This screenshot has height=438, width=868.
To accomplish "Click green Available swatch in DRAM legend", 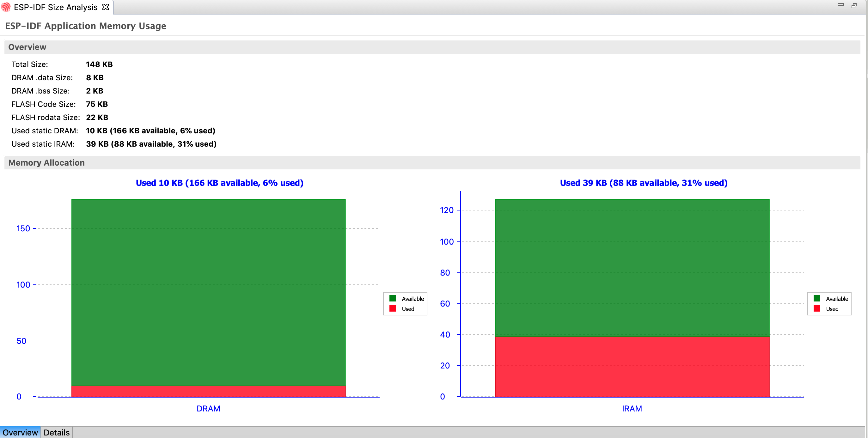I will 392,299.
